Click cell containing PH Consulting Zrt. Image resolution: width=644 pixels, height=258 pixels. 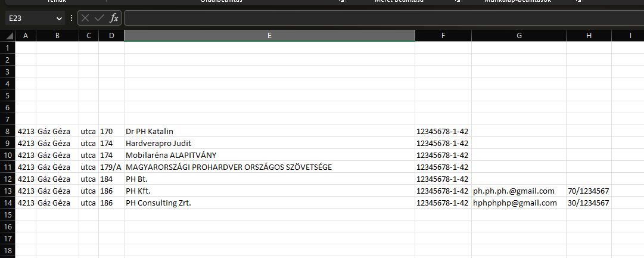click(269, 203)
